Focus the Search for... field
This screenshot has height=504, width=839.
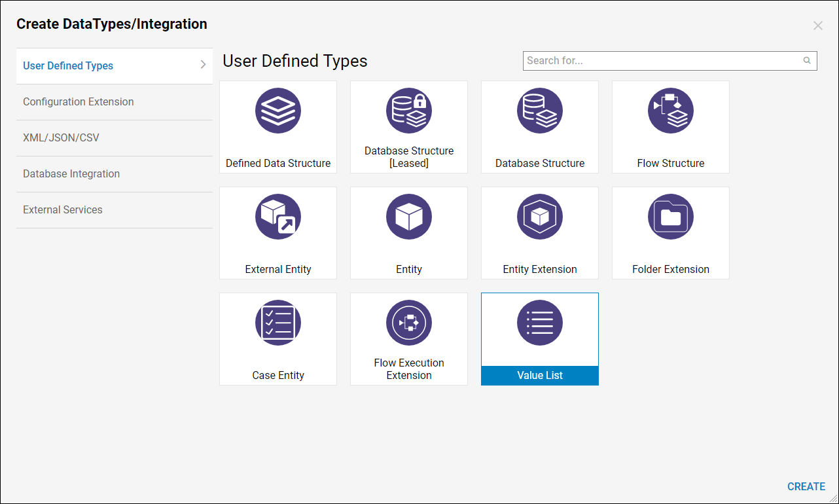pos(670,60)
